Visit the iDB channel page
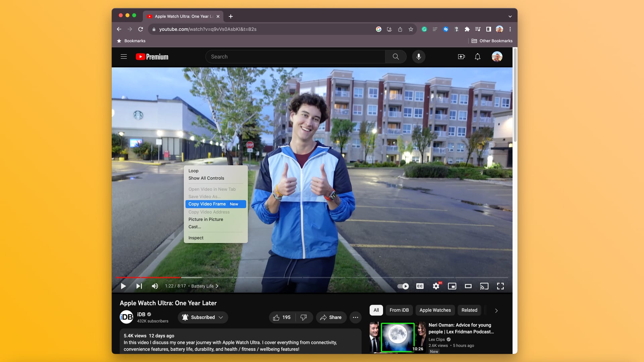This screenshot has height=362, width=644. [x=126, y=317]
